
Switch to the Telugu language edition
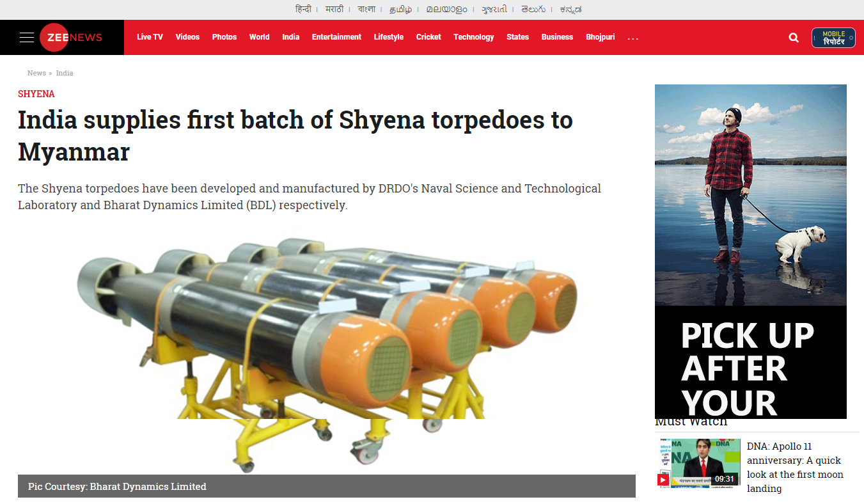(533, 9)
